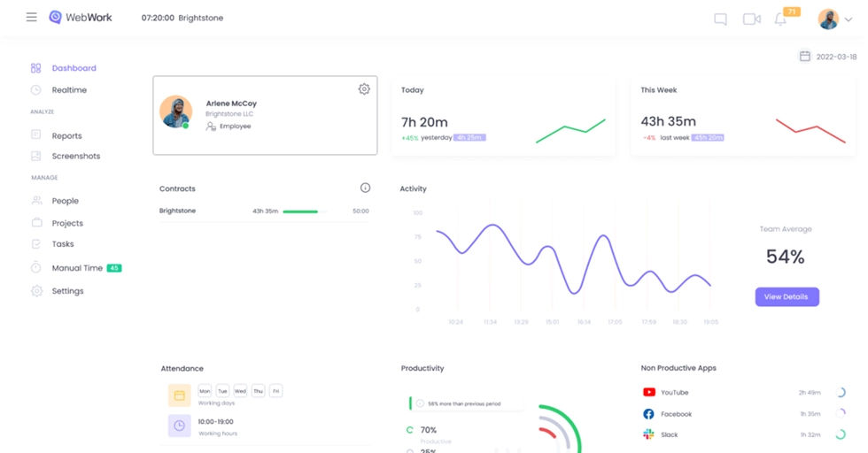Screen dimensions: 868x453
Task: Start a video call via camera icon
Action: pyautogui.click(x=752, y=19)
